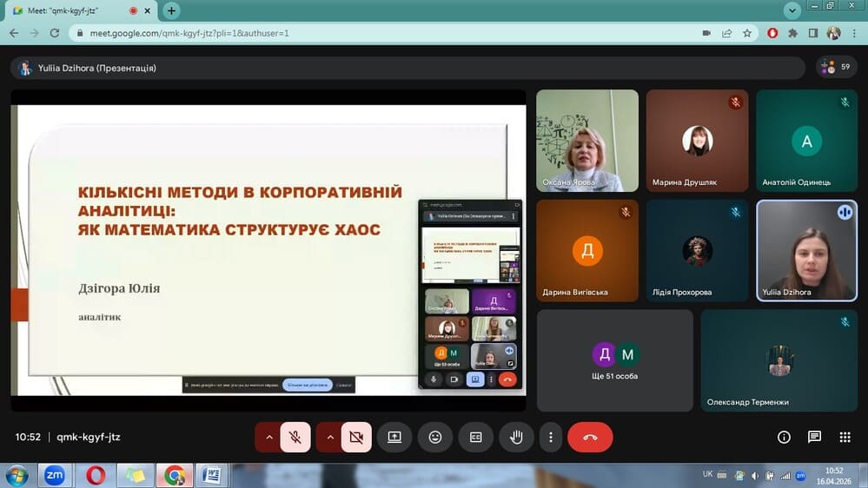
Task: Unmute the microphone
Action: pos(295,438)
